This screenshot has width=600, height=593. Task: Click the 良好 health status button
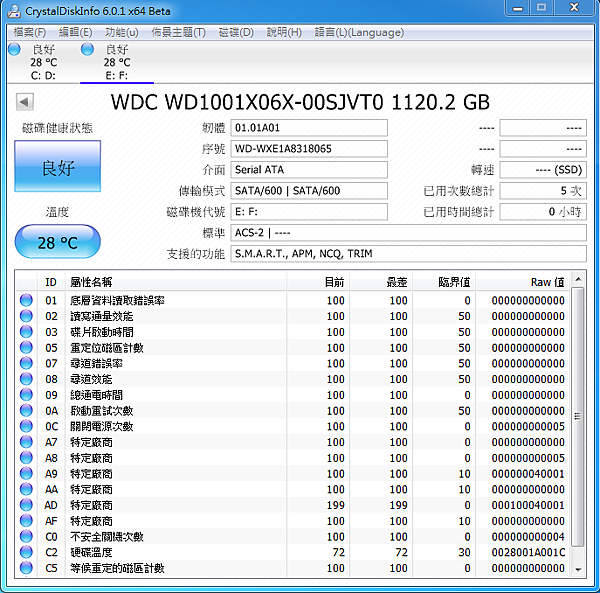click(x=57, y=166)
